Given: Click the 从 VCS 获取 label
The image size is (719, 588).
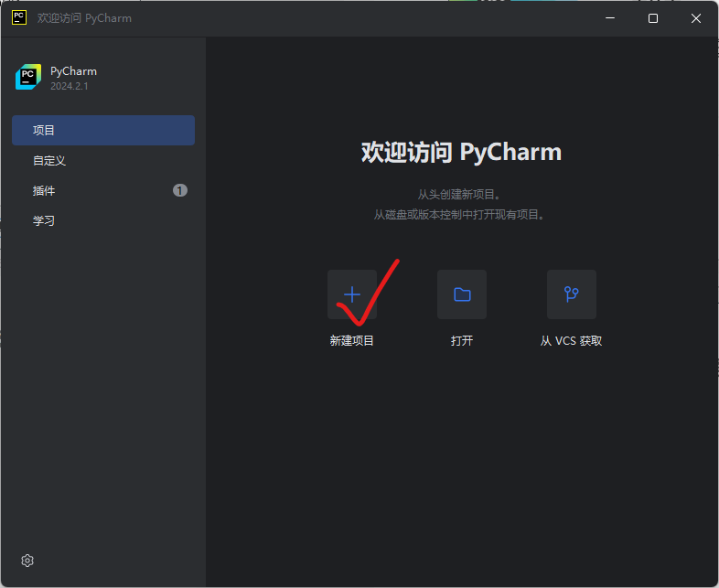Looking at the screenshot, I should point(572,340).
